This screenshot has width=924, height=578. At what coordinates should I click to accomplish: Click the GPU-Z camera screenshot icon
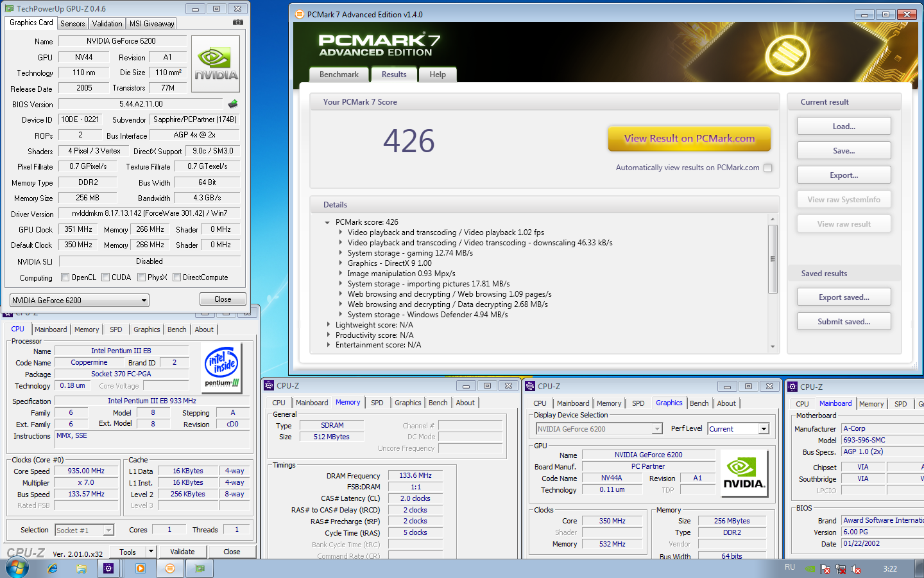click(238, 22)
